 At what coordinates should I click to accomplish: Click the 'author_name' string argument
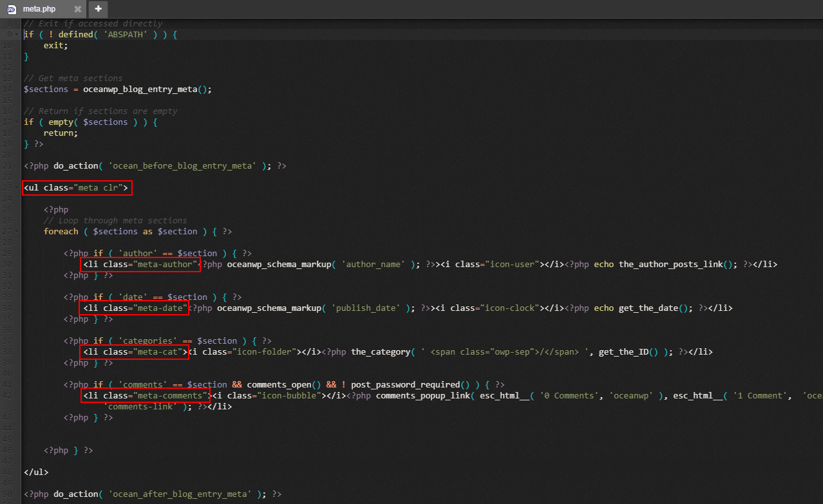(x=373, y=264)
